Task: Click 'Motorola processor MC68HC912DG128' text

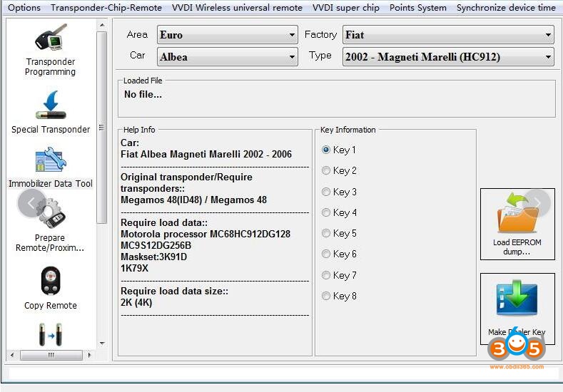Action: point(206,234)
